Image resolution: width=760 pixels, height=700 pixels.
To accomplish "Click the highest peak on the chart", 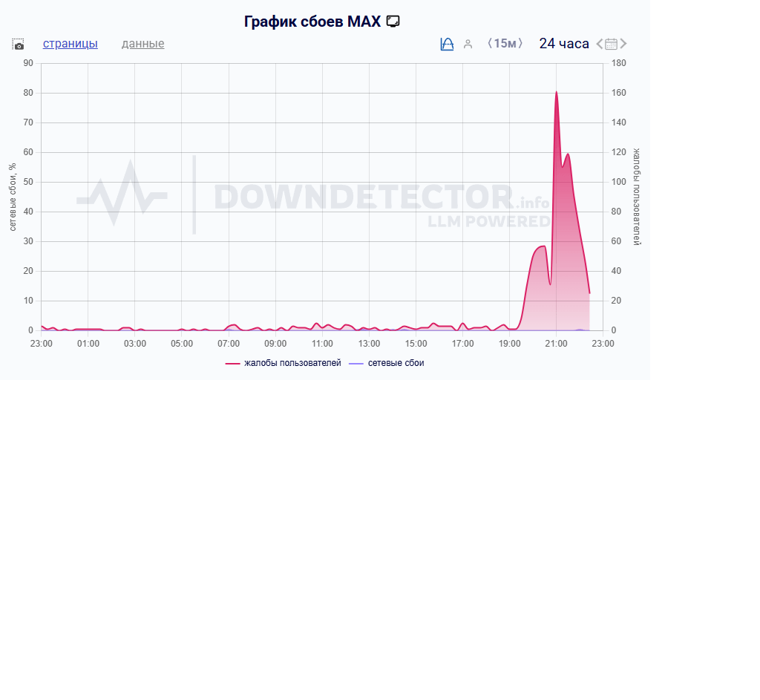I will click(x=556, y=93).
